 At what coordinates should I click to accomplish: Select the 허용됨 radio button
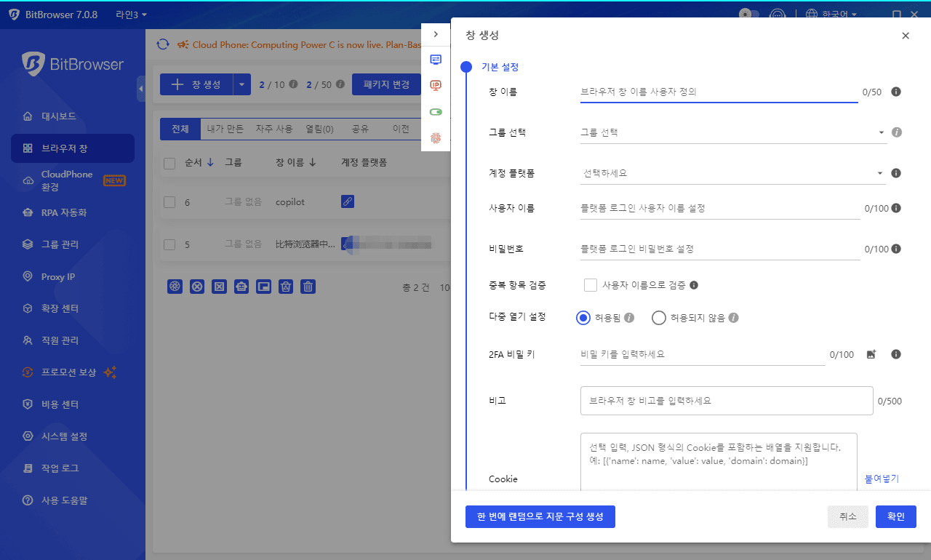(583, 318)
